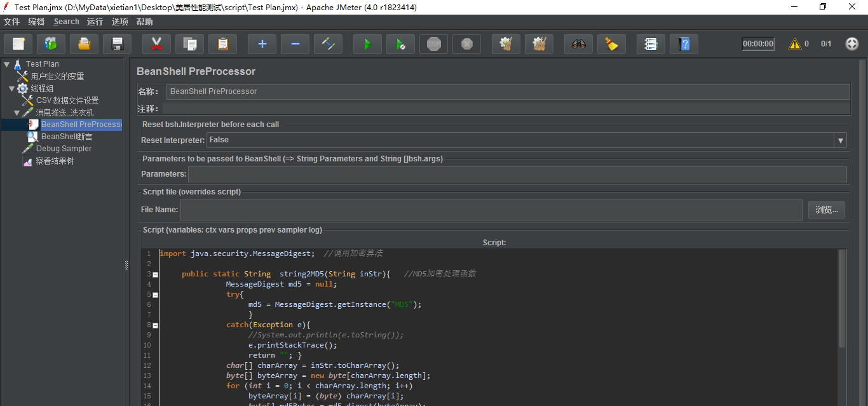Click the 'for (int i = 0' code line
This screenshot has height=406, width=868.
click(x=320, y=386)
